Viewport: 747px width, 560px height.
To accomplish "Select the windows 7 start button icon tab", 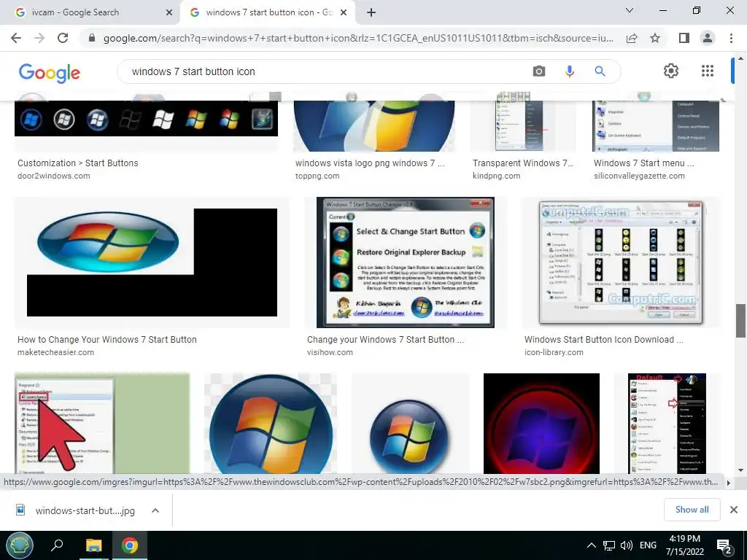I will [x=267, y=12].
